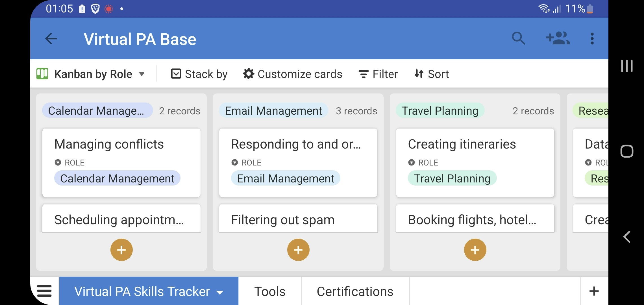Open the Filter menu

click(x=378, y=74)
